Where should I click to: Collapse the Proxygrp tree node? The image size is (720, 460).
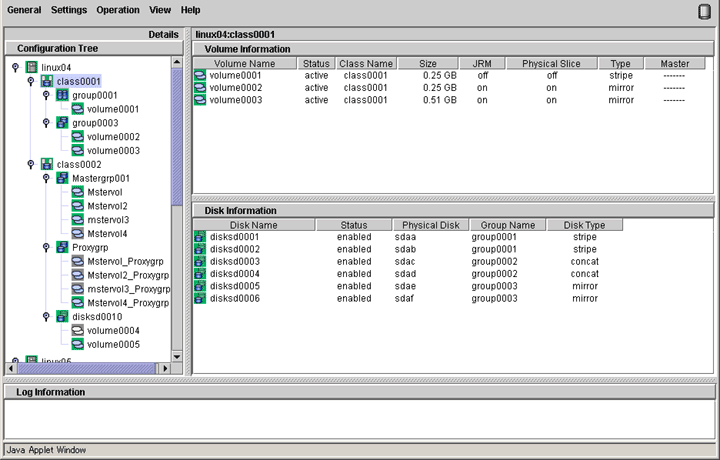(46, 247)
